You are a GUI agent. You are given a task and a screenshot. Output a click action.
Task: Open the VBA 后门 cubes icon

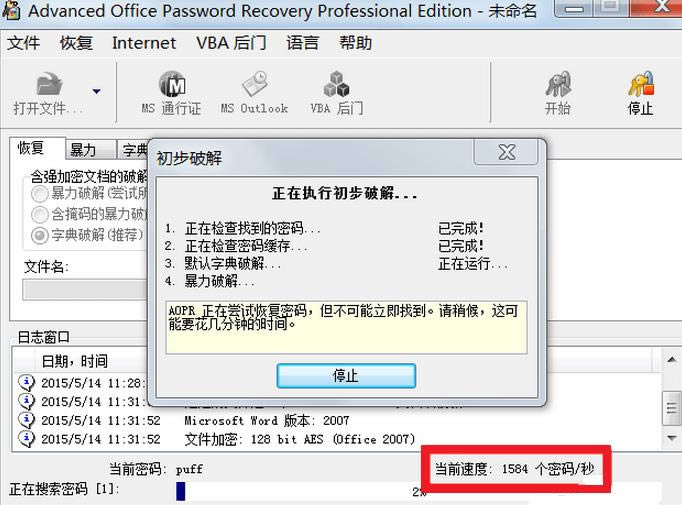tap(336, 84)
